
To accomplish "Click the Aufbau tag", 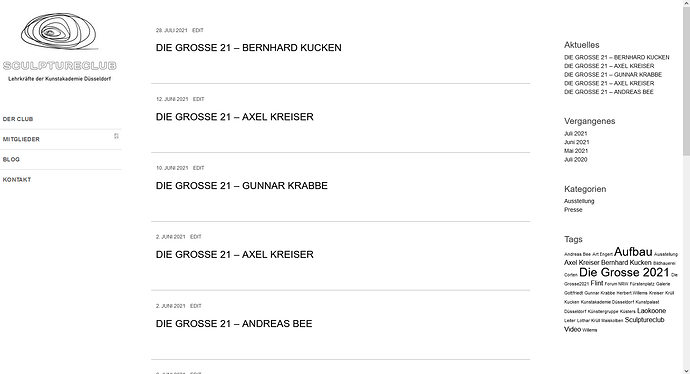I will point(633,252).
